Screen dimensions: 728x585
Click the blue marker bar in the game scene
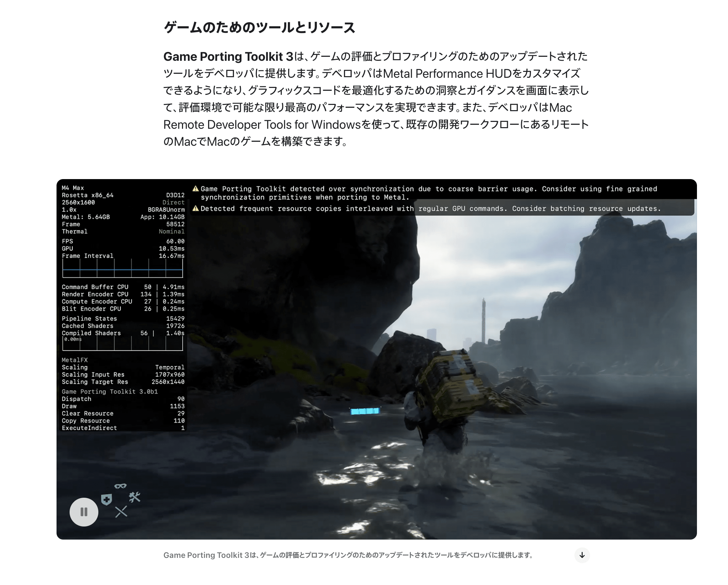tap(365, 411)
